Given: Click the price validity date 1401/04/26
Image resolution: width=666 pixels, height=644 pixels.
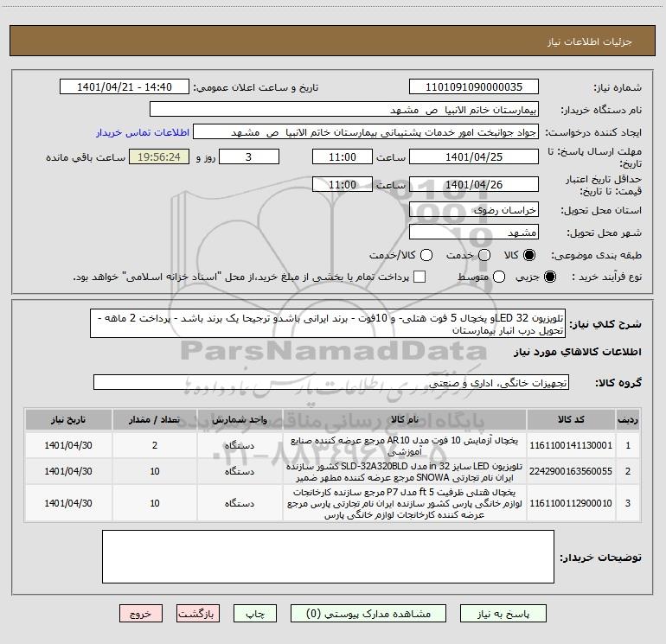Looking at the screenshot, I should (474, 184).
